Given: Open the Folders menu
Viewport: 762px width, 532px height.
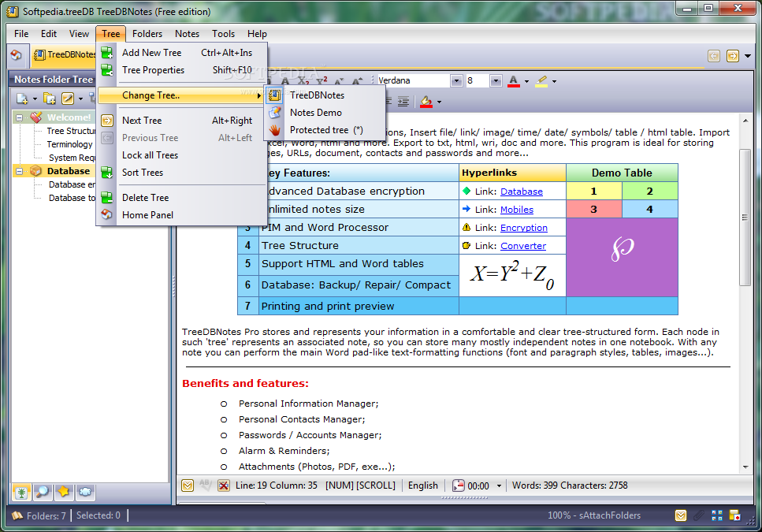Looking at the screenshot, I should (x=147, y=34).
